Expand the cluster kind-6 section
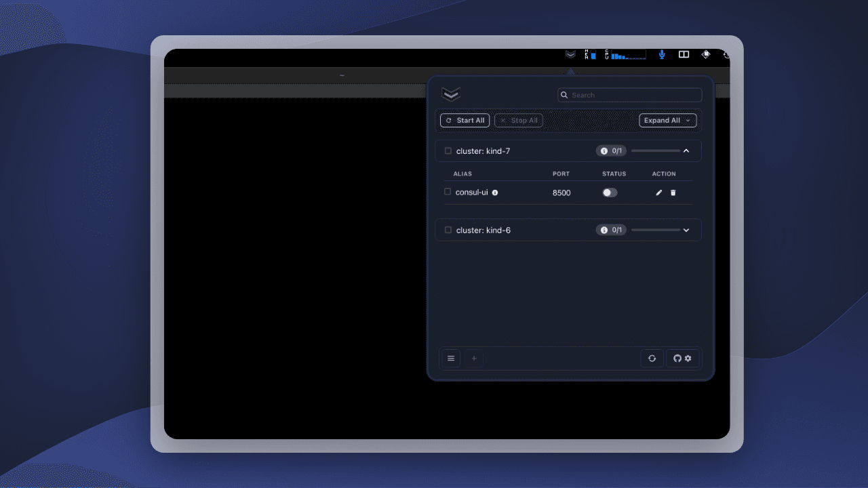868x488 pixels. point(686,230)
